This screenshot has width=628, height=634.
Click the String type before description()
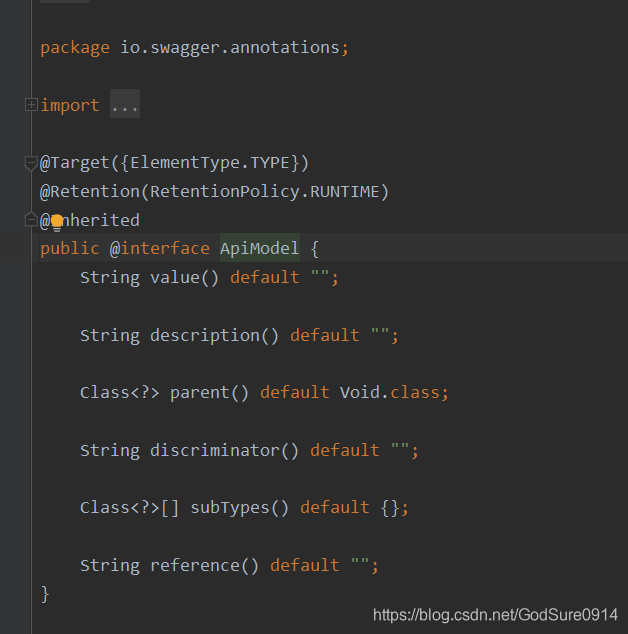110,336
